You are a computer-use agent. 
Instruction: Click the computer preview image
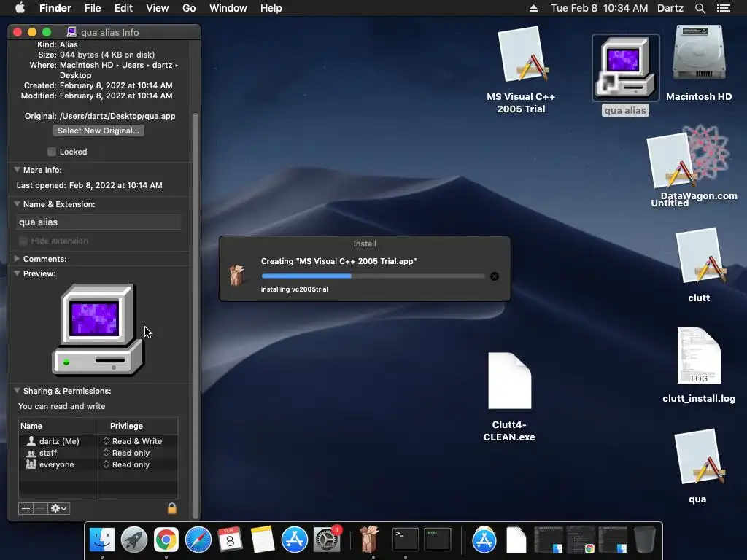(x=98, y=330)
